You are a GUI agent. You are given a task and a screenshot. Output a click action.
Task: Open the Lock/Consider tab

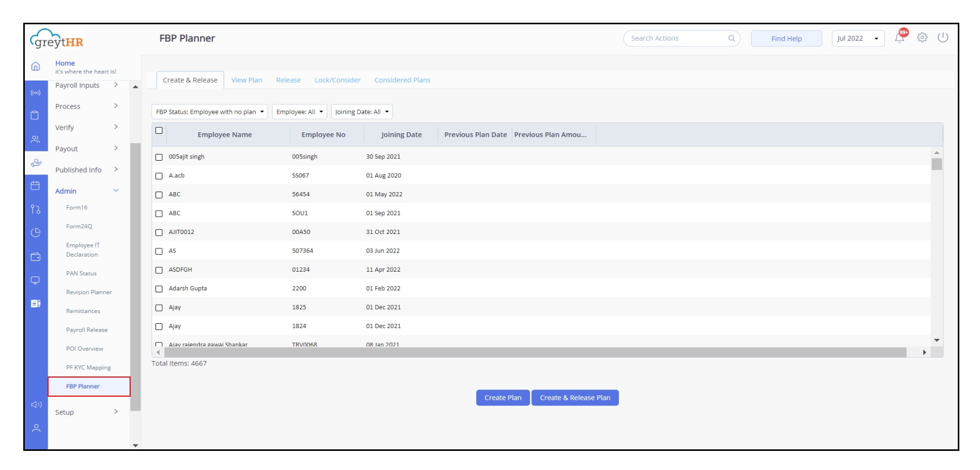pos(337,80)
